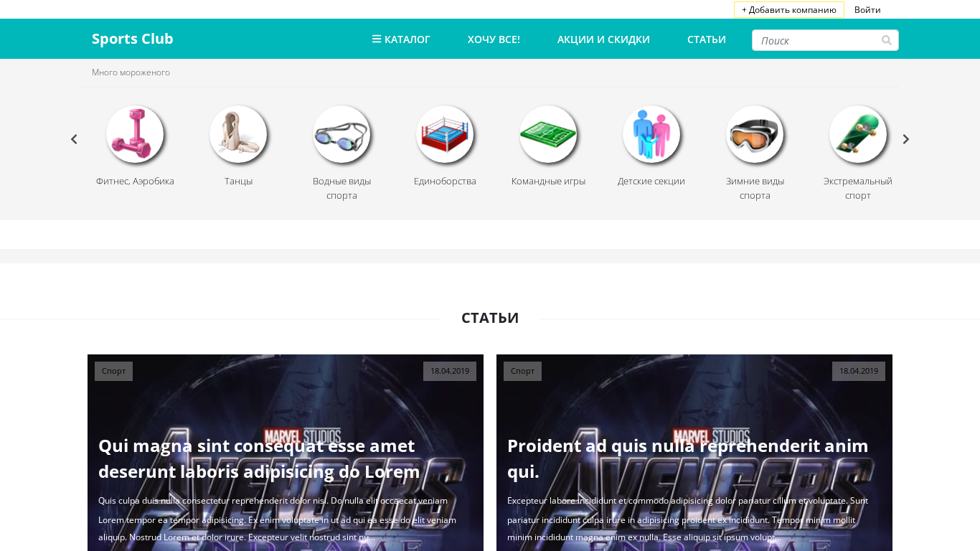This screenshot has height=551, width=980.
Task: Select the skateboard extreme sports icon
Action: (858, 134)
